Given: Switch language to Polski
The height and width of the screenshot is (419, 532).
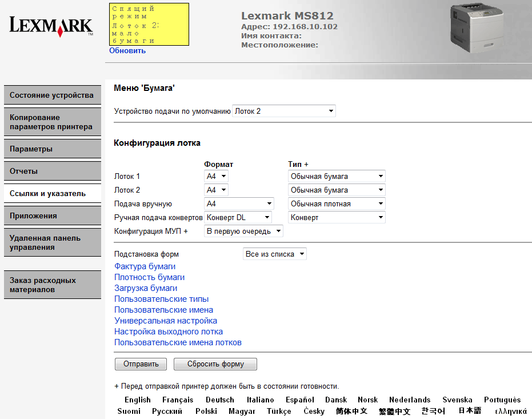Looking at the screenshot, I should point(206,411).
